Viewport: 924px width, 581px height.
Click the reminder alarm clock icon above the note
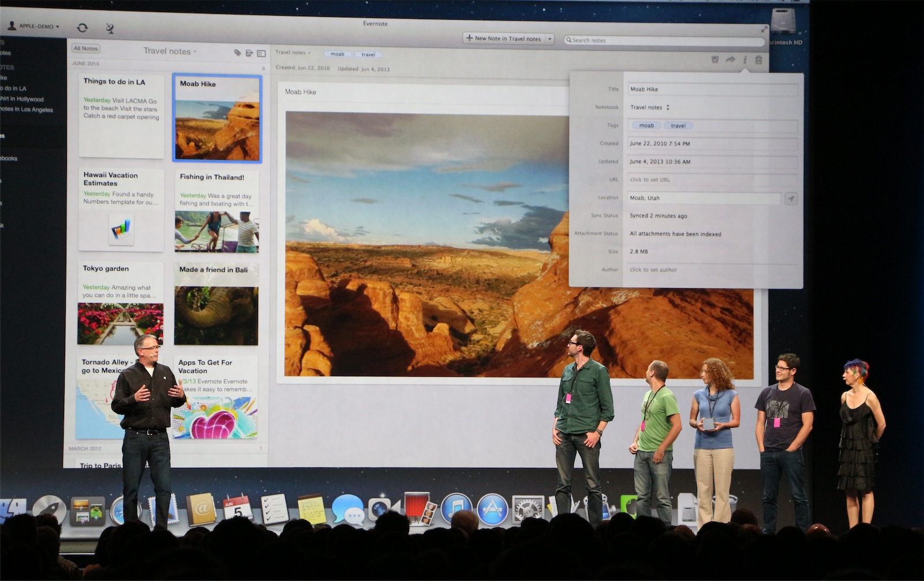[715, 59]
